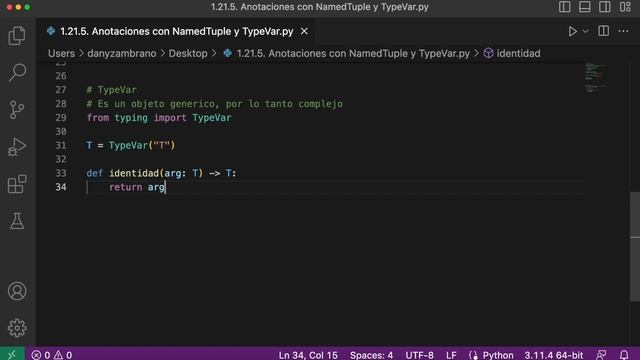640x360 pixels.
Task: Click line number 31 in gutter
Action: coord(61,145)
